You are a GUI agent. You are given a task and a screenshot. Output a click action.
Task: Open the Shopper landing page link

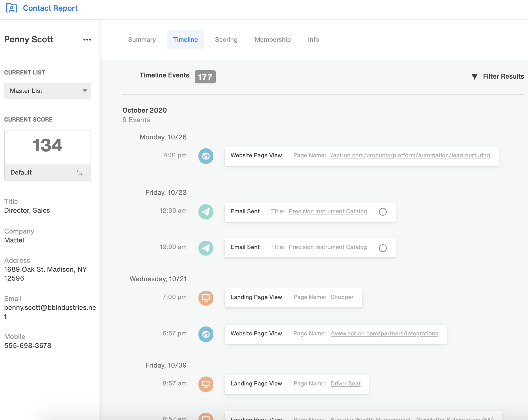click(x=342, y=297)
